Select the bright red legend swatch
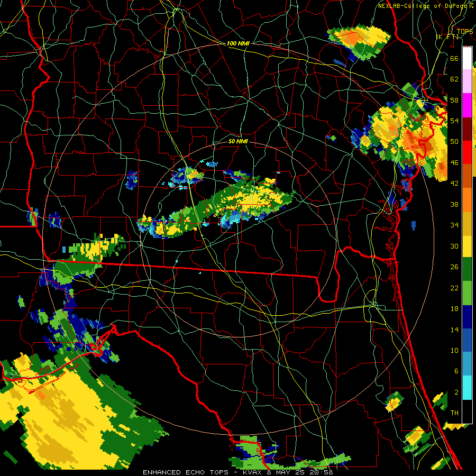The height and width of the screenshot is (476, 476). [x=467, y=152]
